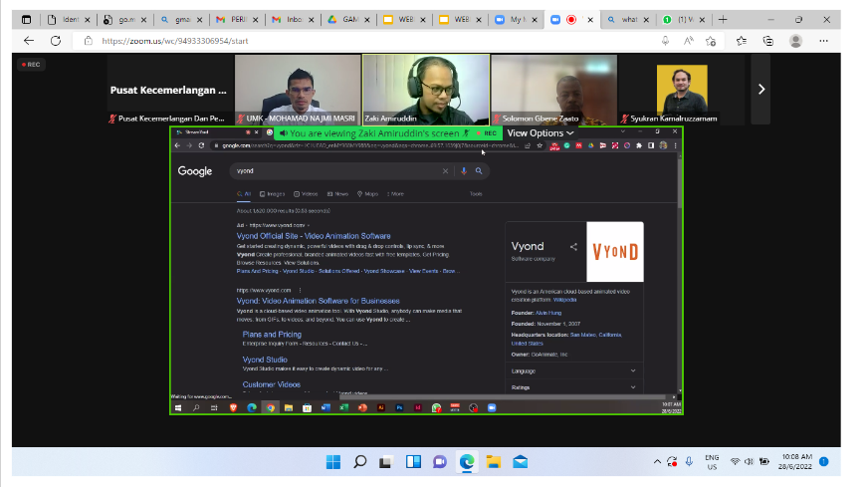Click voice search microphone in shared Google
Viewport: 868px width, 487px height.
point(464,171)
